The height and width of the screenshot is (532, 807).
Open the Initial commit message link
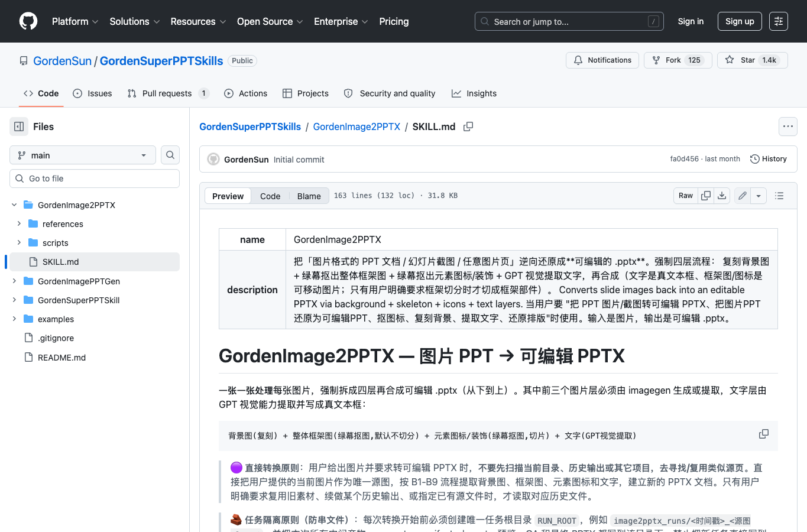299,160
